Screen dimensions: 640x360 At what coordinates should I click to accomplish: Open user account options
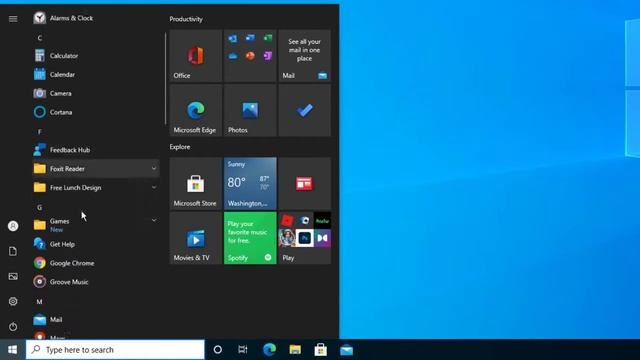(x=13, y=226)
